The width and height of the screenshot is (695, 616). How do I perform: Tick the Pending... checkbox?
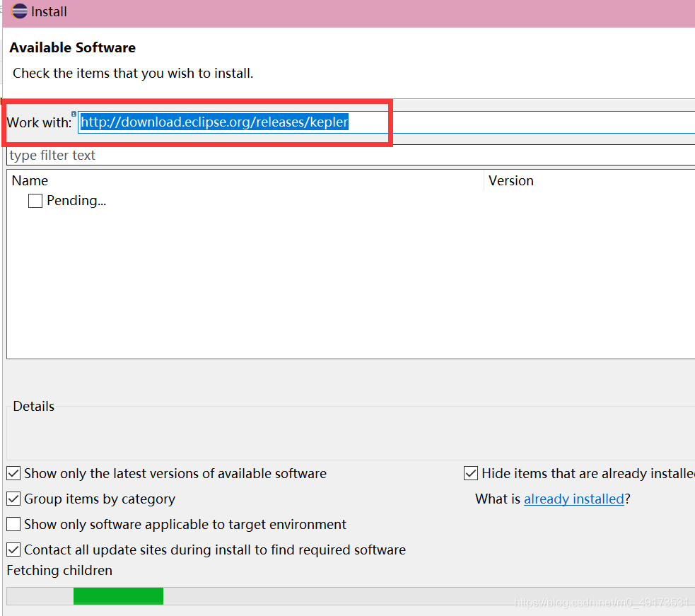(35, 201)
